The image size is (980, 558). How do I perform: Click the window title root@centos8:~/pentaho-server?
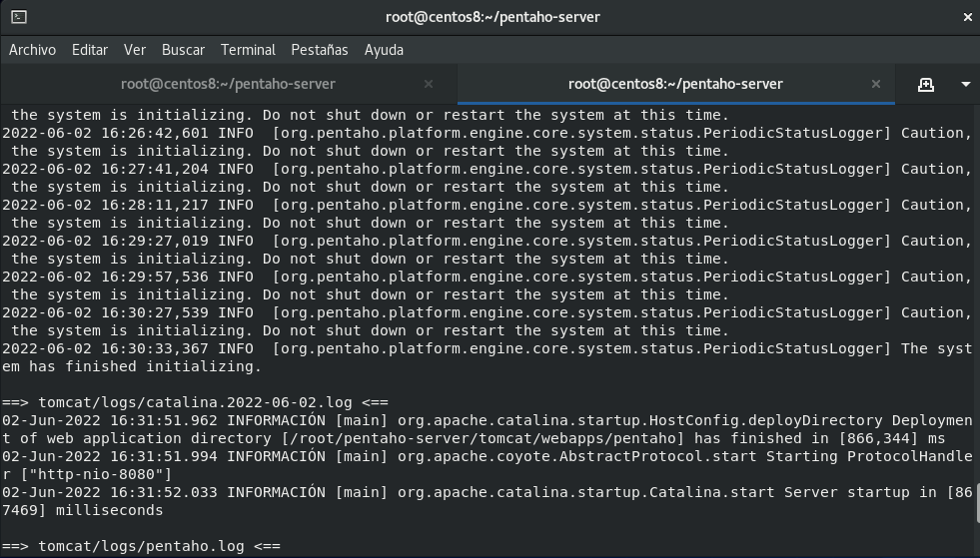tap(492, 17)
